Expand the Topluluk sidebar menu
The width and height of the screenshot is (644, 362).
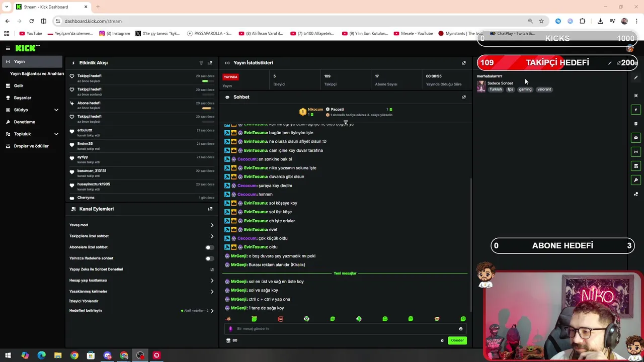(x=31, y=134)
